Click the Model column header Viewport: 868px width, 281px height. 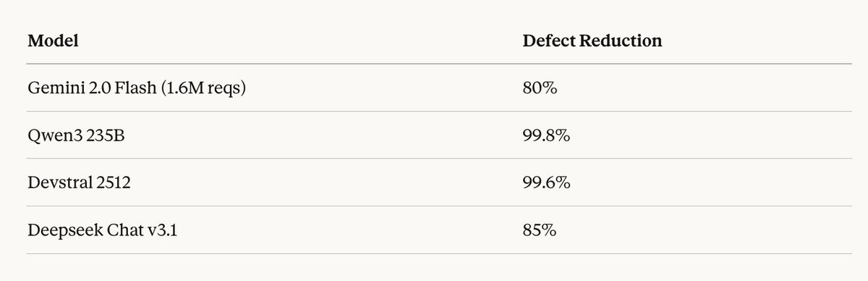[53, 41]
